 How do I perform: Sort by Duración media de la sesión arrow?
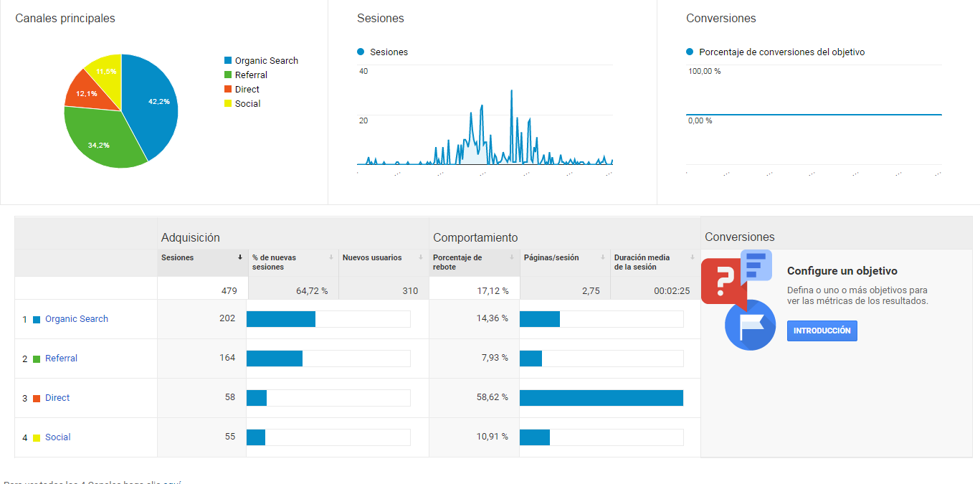693,257
